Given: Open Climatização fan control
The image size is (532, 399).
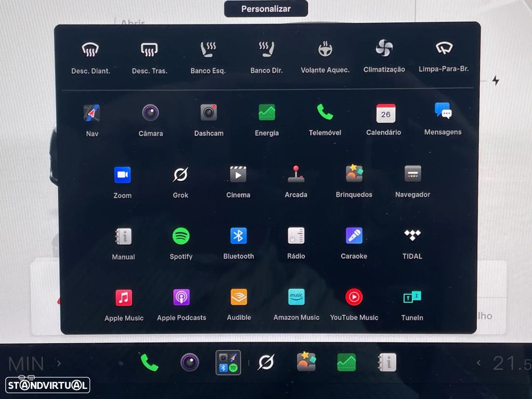Looking at the screenshot, I should click(384, 48).
